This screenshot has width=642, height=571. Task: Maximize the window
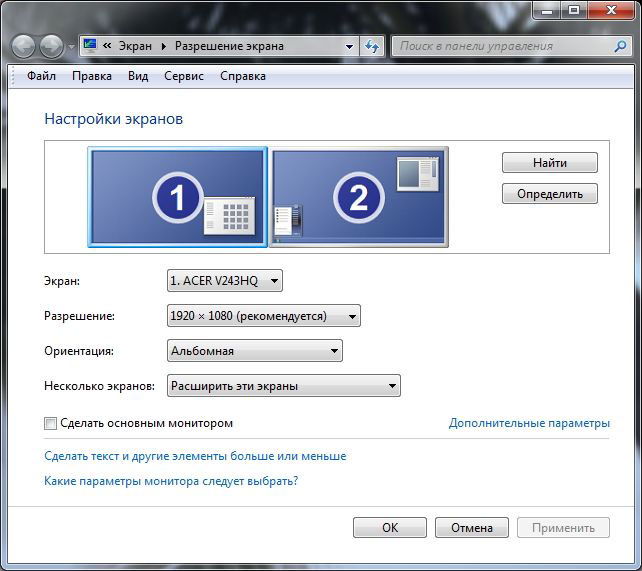coord(574,10)
